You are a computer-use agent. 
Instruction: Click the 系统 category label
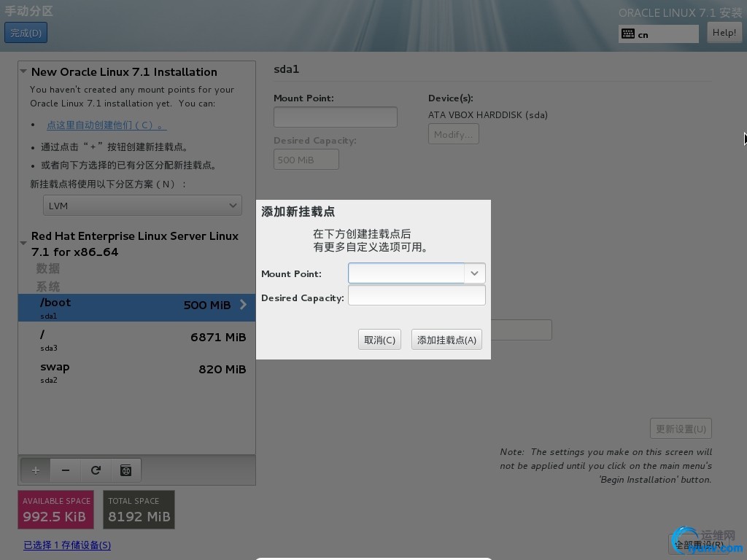[48, 287]
